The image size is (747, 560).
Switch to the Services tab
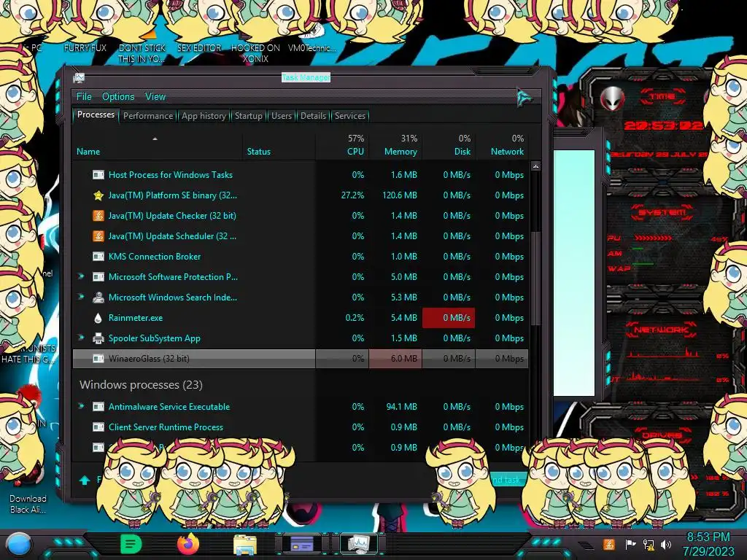coord(349,116)
